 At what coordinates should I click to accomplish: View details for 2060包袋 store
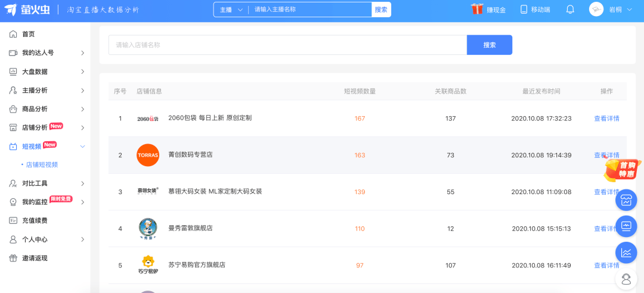tap(606, 119)
